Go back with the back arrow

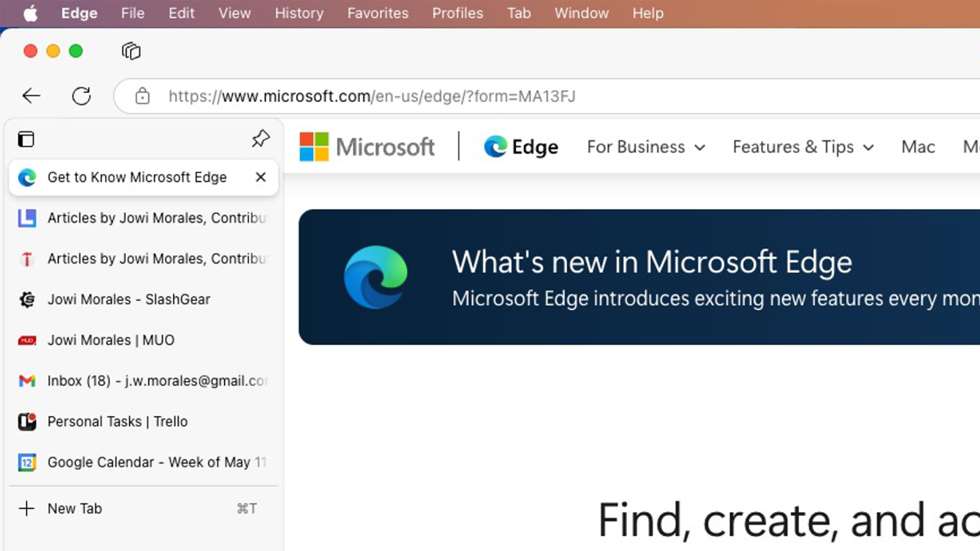[31, 96]
